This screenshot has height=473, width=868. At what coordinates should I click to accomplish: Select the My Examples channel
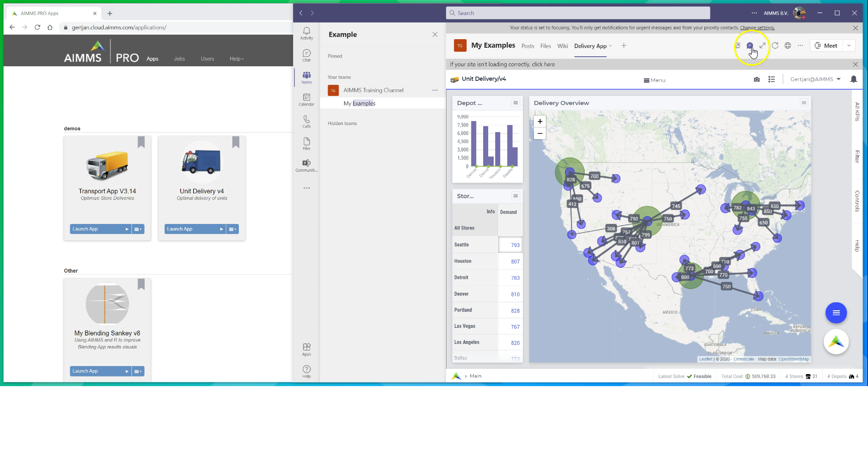382,103
